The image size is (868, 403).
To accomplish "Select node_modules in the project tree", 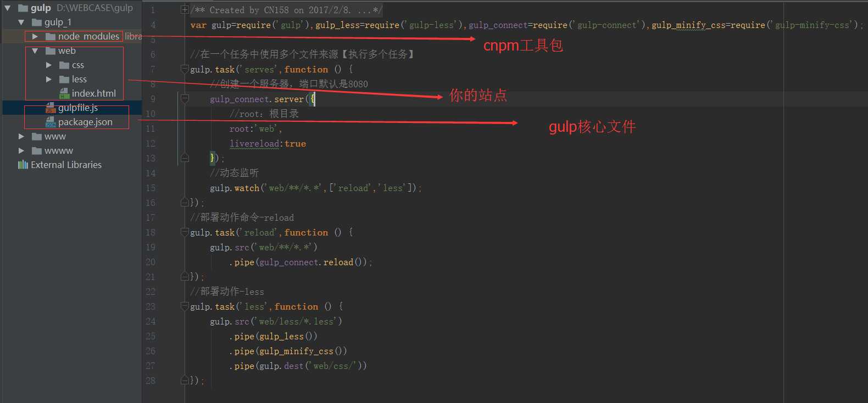I will (88, 37).
